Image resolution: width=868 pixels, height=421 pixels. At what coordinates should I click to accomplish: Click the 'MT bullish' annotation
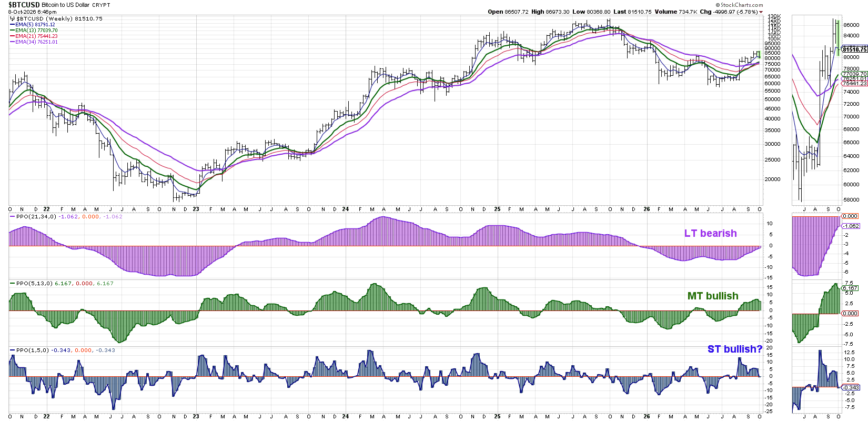713,296
